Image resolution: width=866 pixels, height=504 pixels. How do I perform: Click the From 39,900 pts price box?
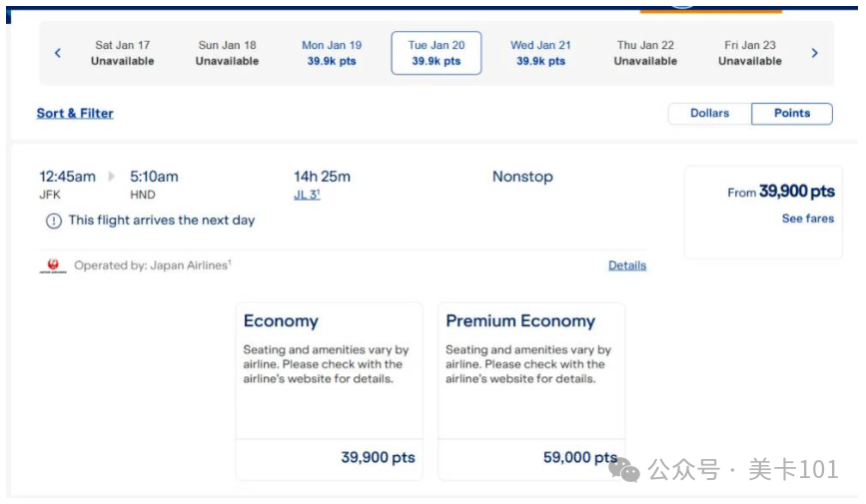tap(763, 212)
